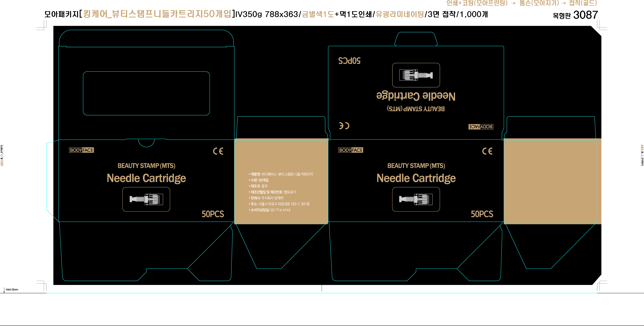Click the 제품명 product name line on gold panel

pyautogui.click(x=281, y=174)
